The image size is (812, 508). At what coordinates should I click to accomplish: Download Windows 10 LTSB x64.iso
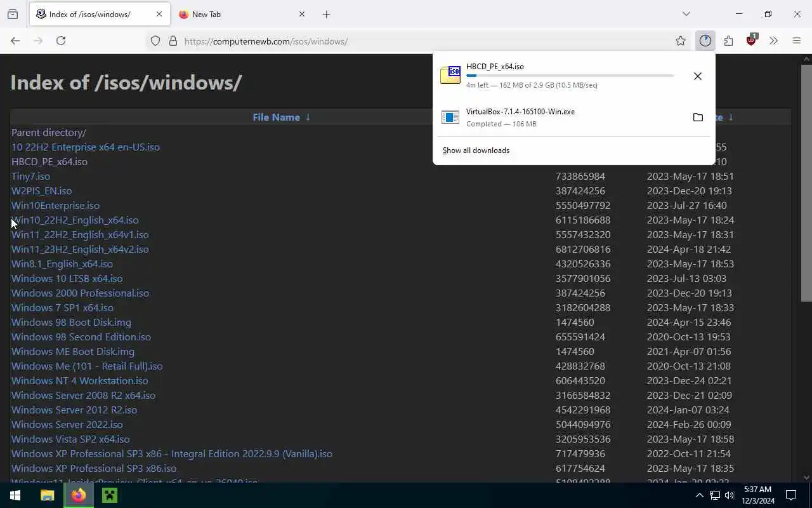pyautogui.click(x=67, y=278)
